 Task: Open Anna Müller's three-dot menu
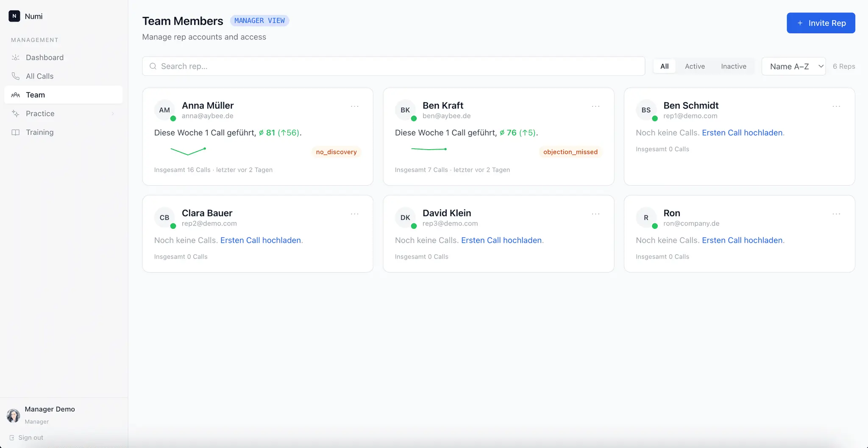(355, 106)
